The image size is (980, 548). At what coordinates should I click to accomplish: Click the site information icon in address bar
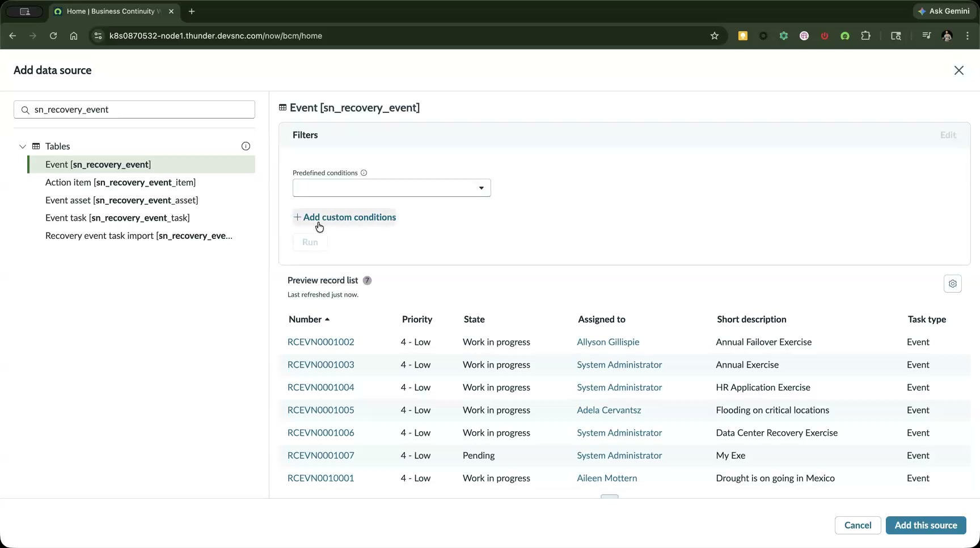click(98, 36)
